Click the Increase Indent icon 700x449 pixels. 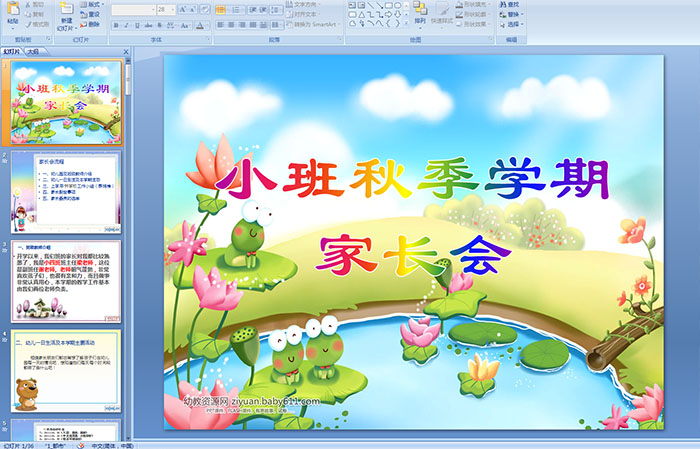pos(263,10)
